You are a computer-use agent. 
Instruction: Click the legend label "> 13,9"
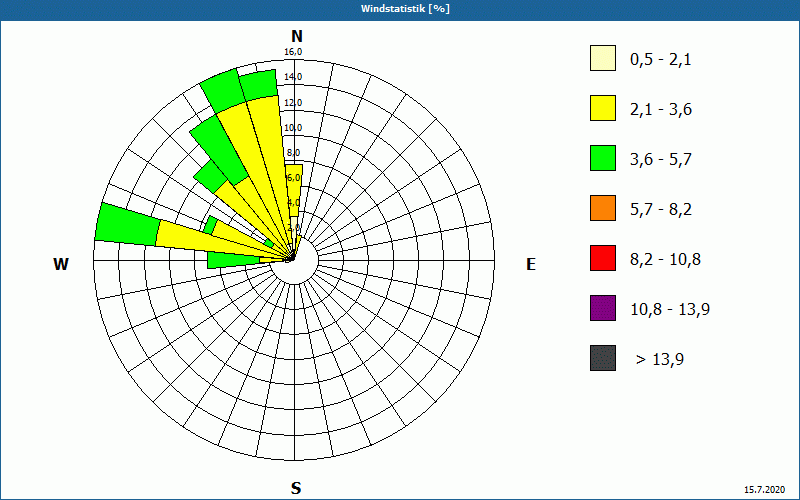660,360
